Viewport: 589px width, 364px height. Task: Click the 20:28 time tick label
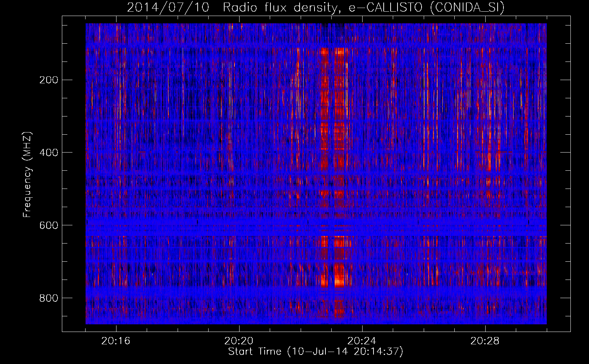(x=485, y=341)
